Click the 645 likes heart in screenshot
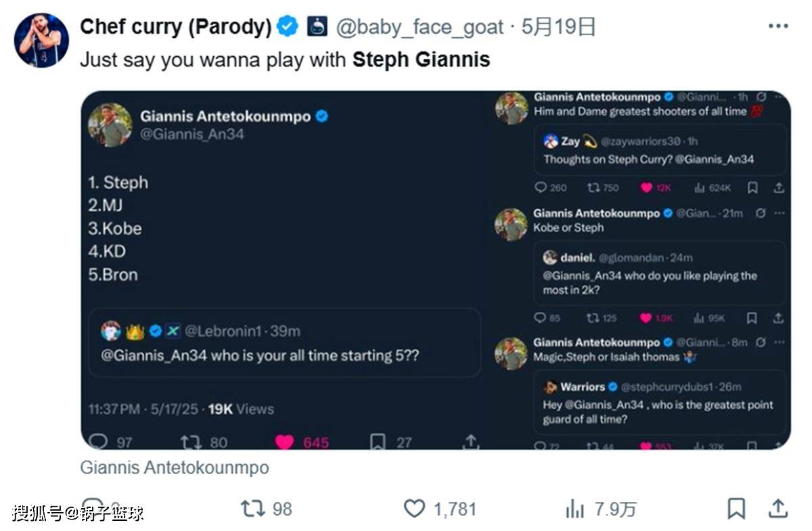The image size is (812, 531). (x=302, y=442)
